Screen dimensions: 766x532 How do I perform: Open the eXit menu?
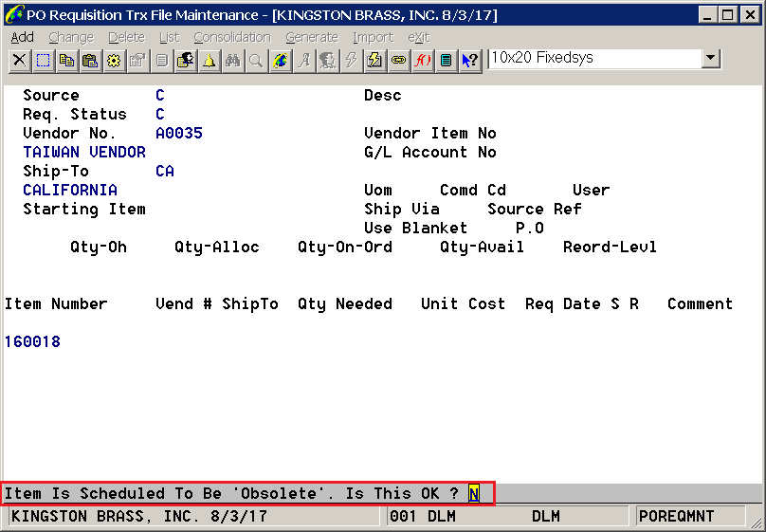[419, 37]
